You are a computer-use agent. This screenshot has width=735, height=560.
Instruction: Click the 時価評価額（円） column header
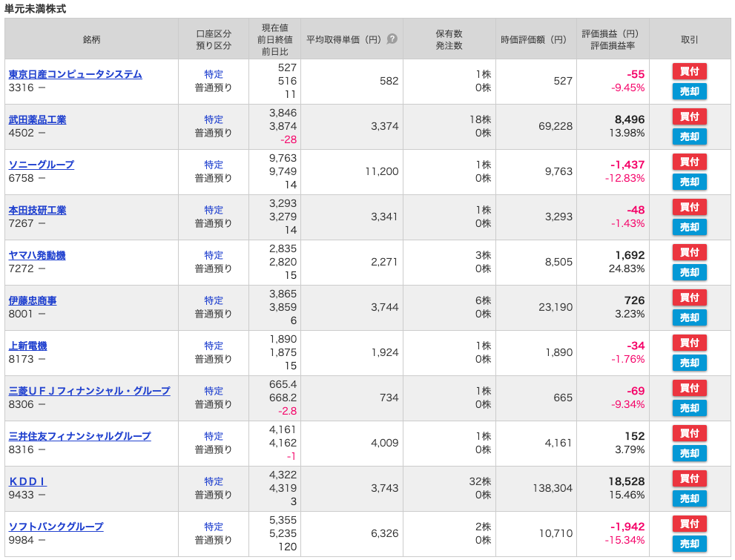tap(535, 39)
